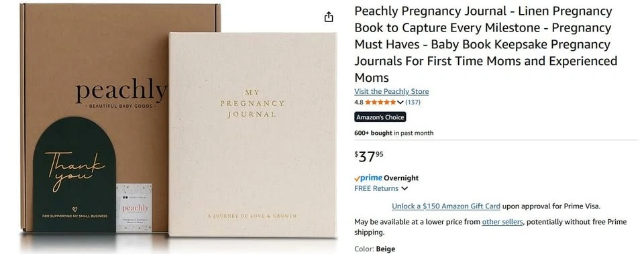The image size is (644, 254).
Task: Expand the FREE Returns dropdown arrow
Action: [405, 189]
